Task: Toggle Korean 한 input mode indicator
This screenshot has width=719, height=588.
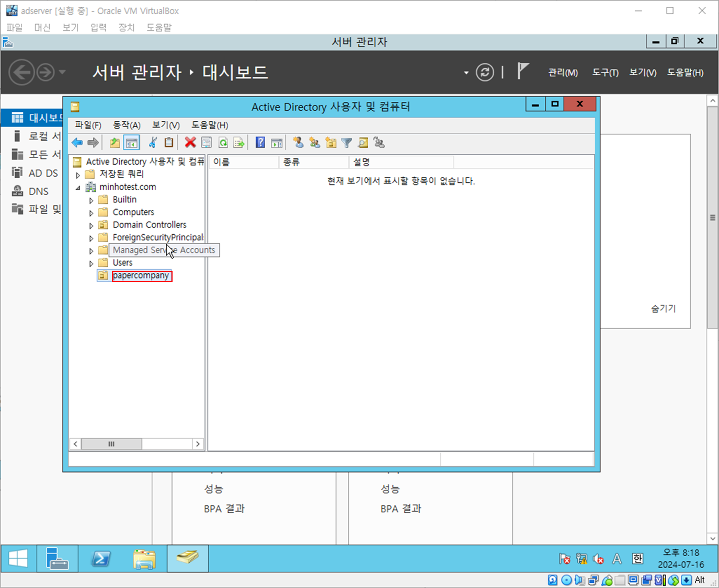Action: [637, 559]
